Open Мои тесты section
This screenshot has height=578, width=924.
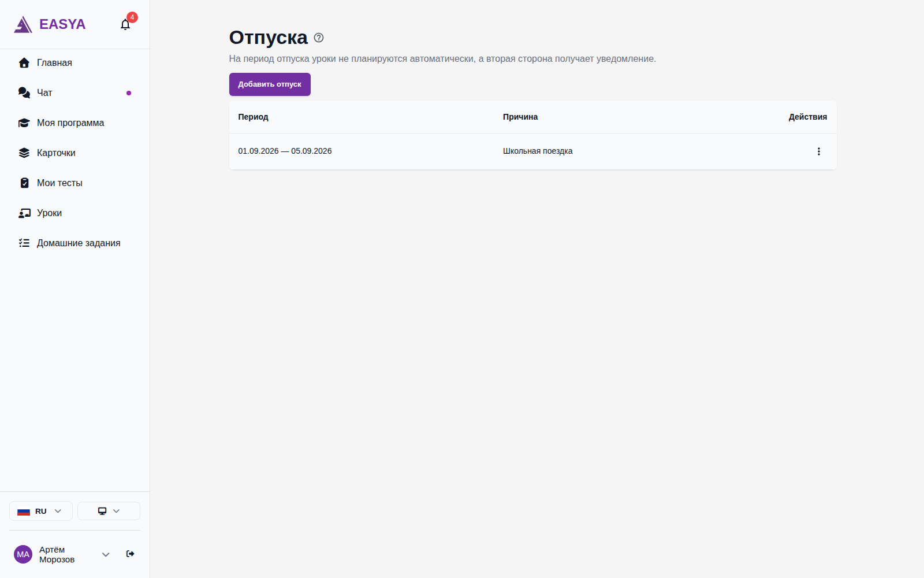(75, 183)
